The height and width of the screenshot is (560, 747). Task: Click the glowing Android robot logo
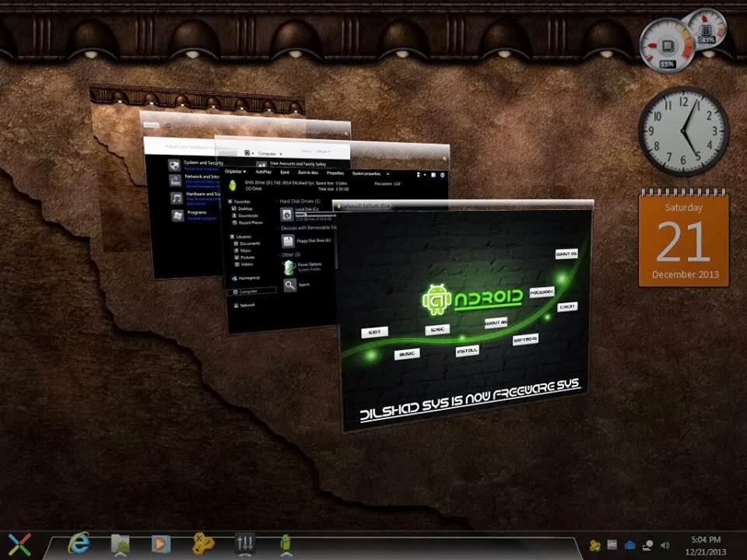click(x=437, y=299)
